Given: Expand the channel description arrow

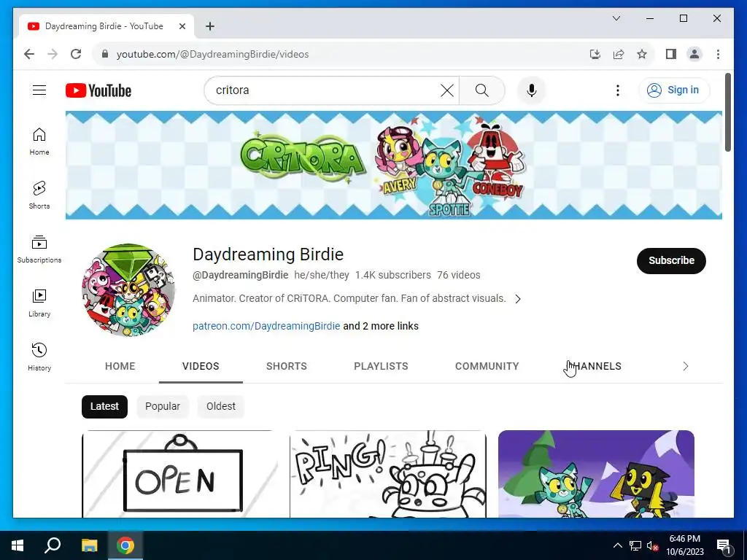Looking at the screenshot, I should (518, 298).
